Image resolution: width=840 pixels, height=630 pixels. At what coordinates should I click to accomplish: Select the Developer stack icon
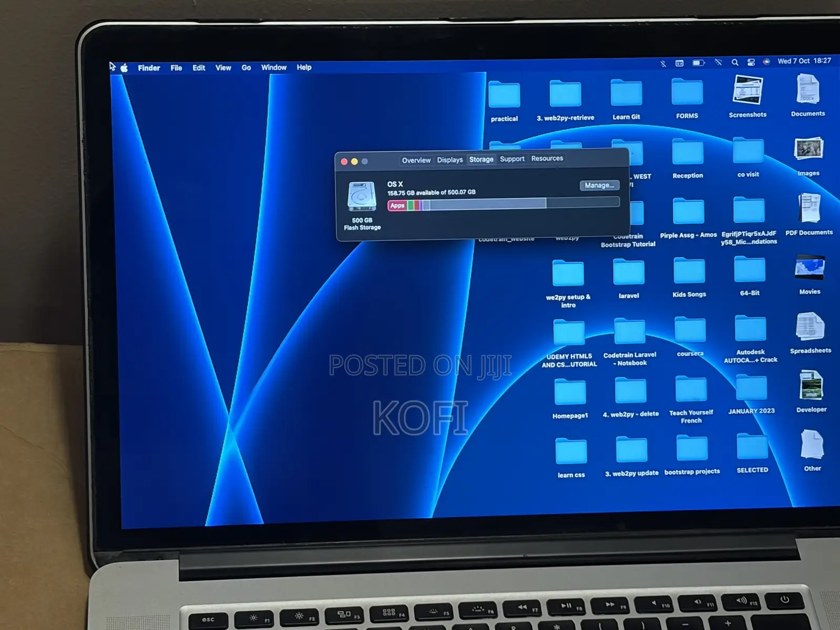point(811,386)
